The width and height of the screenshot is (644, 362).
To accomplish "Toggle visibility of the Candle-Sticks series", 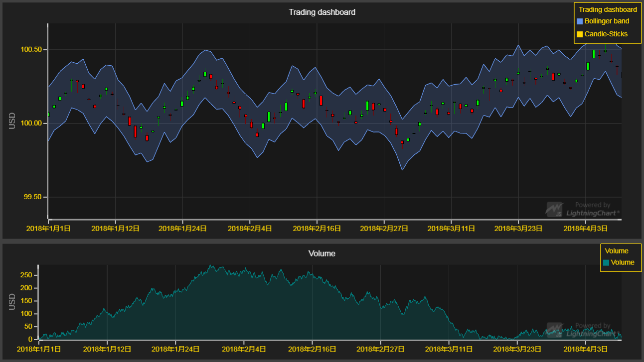I will [606, 34].
